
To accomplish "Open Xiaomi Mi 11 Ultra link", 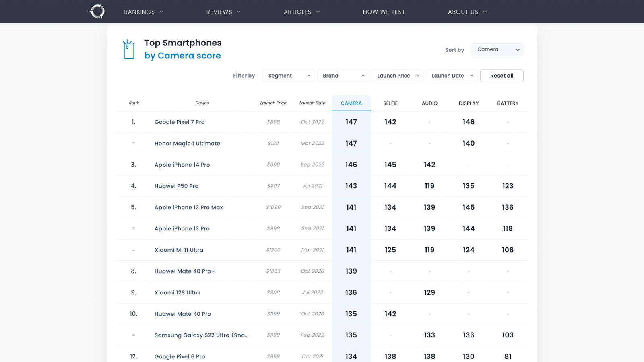I will (x=179, y=250).
